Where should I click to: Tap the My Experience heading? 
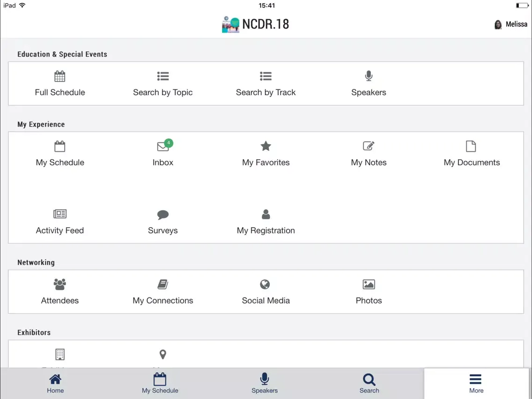pyautogui.click(x=41, y=125)
